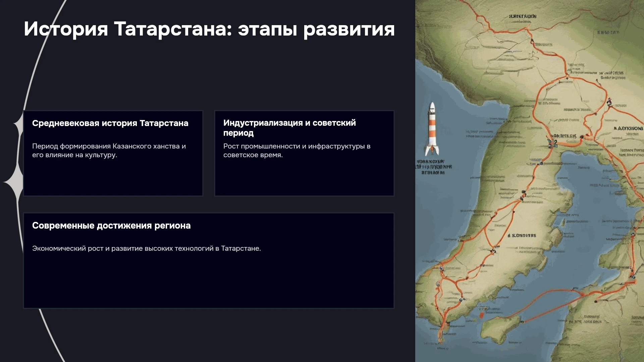Screen dimensions: 644x362
Task: Click empty area of the modern achievements card
Action: (209, 282)
